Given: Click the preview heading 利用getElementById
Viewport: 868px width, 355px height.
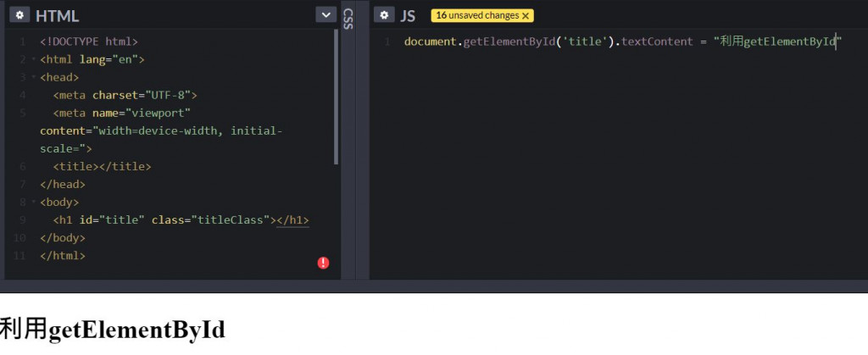Looking at the screenshot, I should pyautogui.click(x=113, y=330).
